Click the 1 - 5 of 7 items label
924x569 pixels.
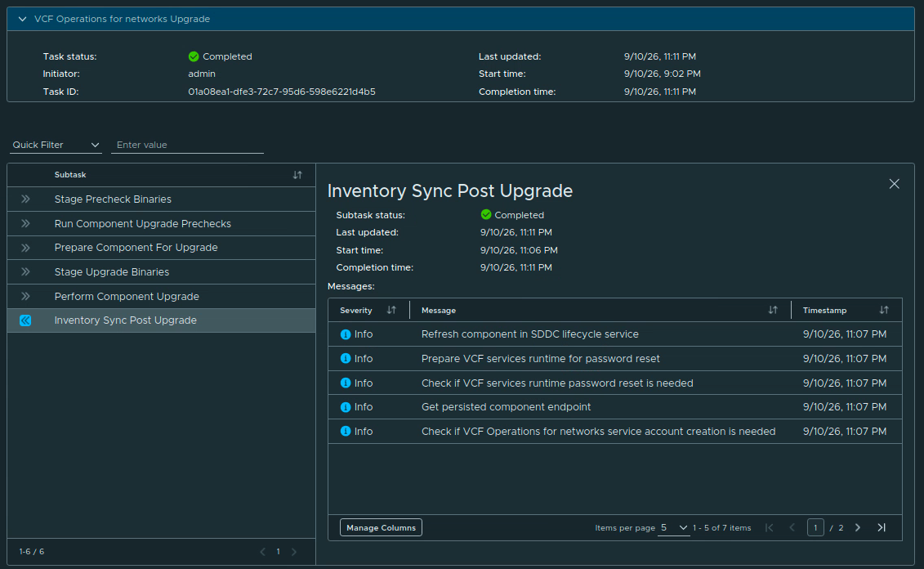point(722,528)
